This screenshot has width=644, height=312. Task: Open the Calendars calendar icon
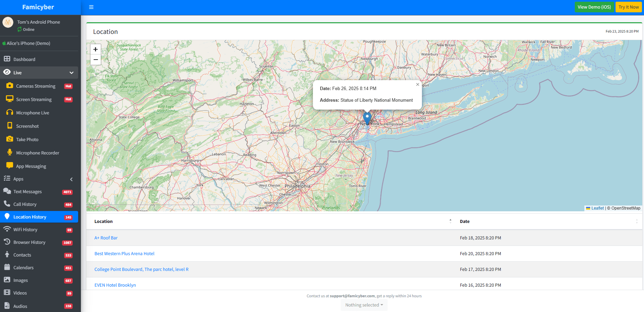[x=7, y=267]
